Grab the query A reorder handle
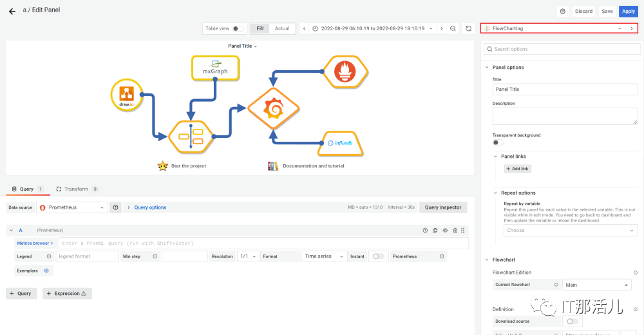 [x=463, y=230]
